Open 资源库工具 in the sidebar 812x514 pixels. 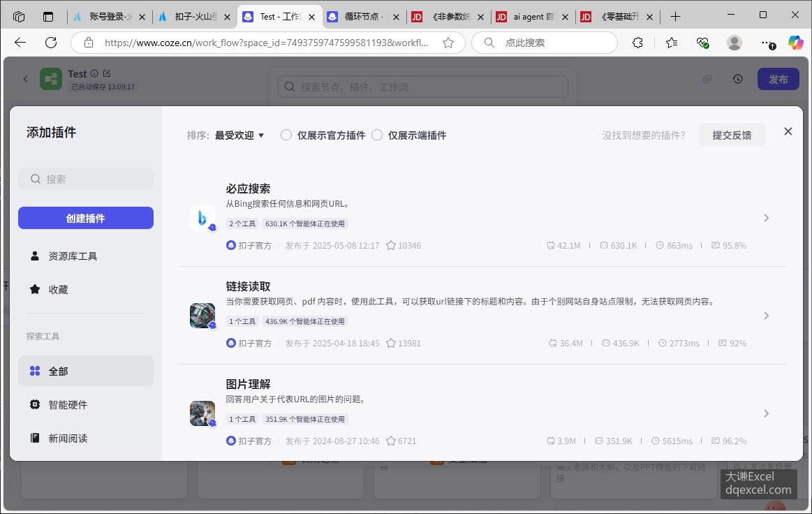coord(86,256)
